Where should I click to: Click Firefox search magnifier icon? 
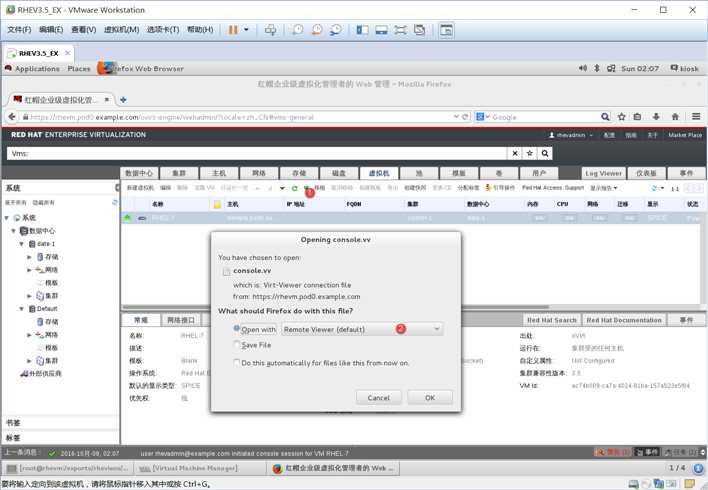(605, 117)
